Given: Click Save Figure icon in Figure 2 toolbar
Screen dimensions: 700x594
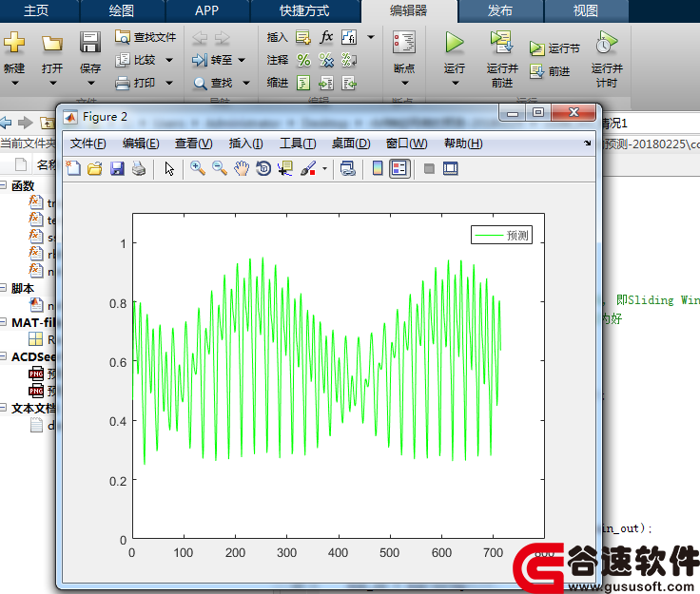Looking at the screenshot, I should 117,168.
